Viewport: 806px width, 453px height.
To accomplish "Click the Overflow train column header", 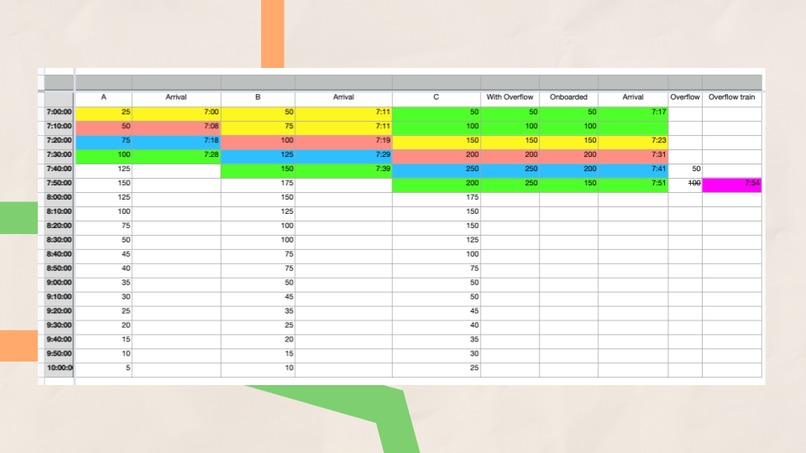I will coord(732,97).
